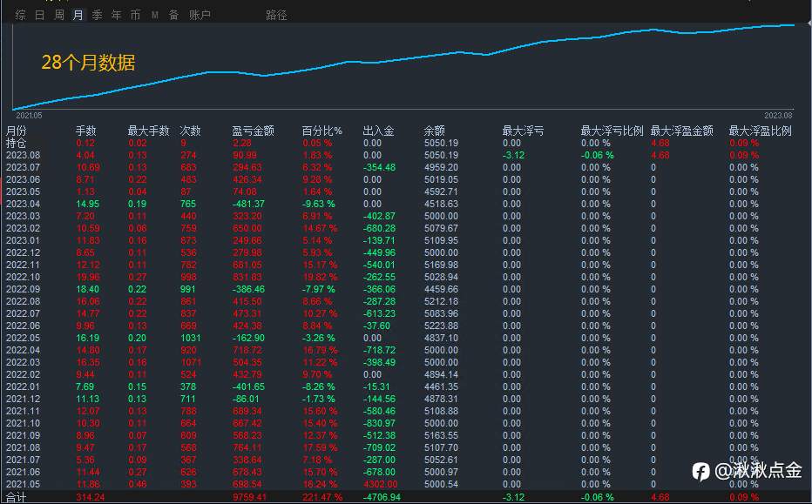This screenshot has height=504, width=812.
Task: Select the 持仓 holdings row label
Action: pos(16,143)
